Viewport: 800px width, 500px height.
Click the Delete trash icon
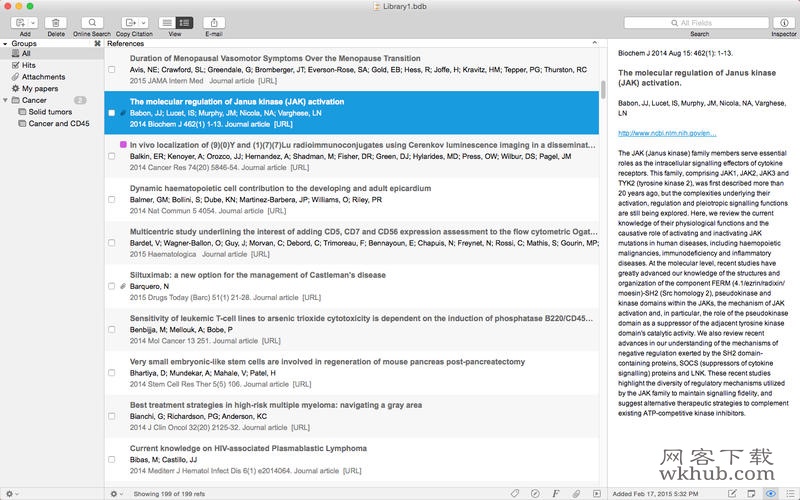tap(56, 22)
